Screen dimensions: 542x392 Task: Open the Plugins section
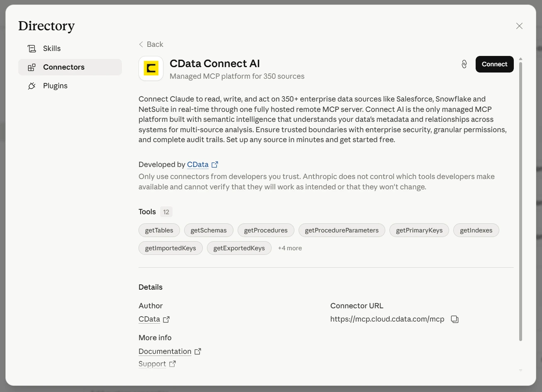point(70,86)
